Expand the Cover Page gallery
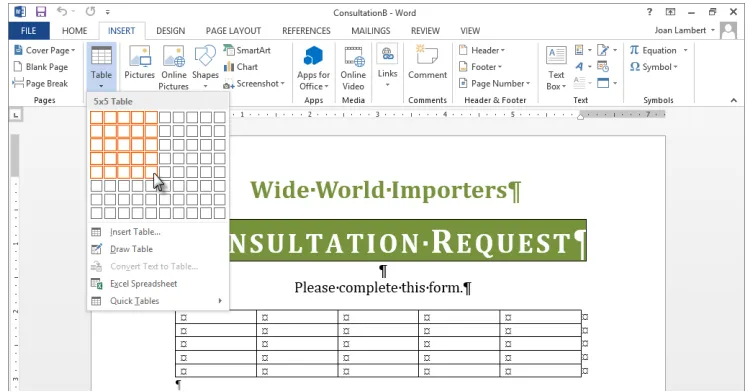752x392 pixels. [x=45, y=50]
